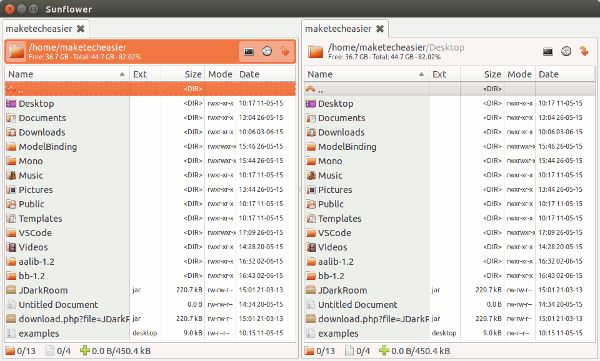Select Desktop folder icon in left pane

click(11, 103)
